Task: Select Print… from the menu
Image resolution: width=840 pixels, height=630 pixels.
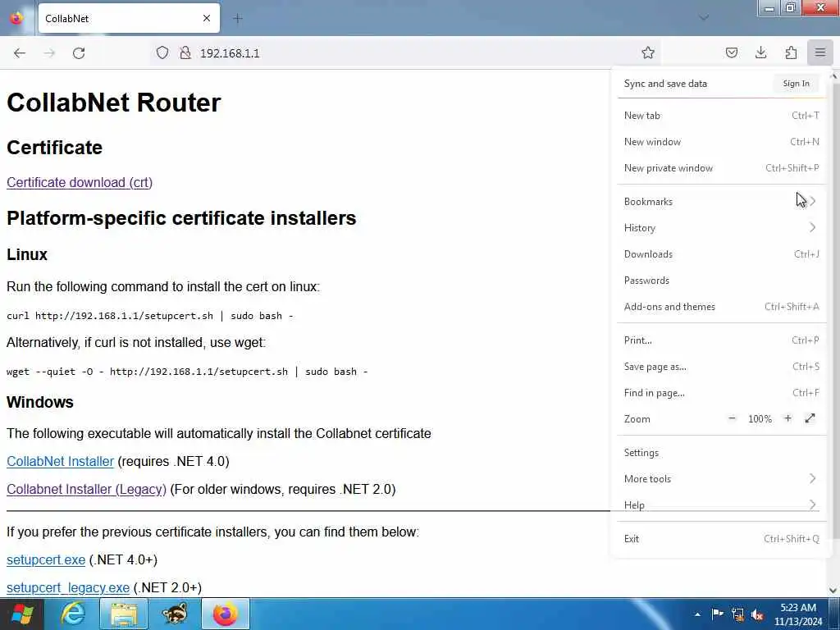Action: click(721, 340)
